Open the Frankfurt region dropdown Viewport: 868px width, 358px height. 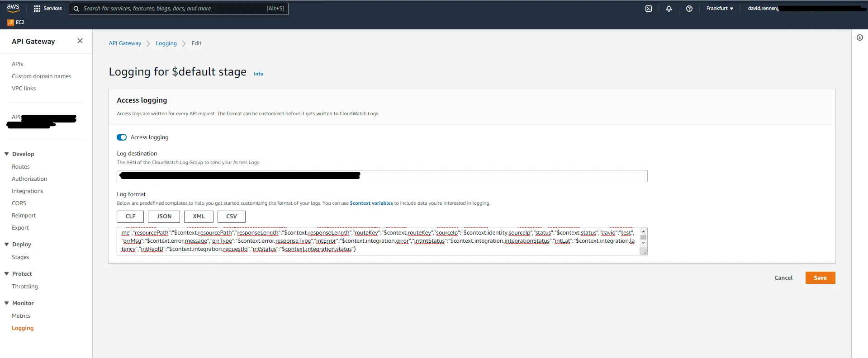tap(720, 9)
